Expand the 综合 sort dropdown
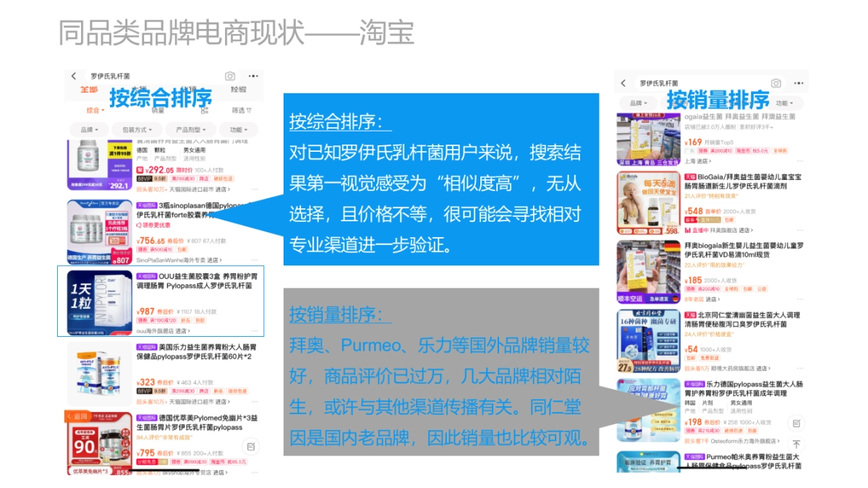 [x=95, y=110]
